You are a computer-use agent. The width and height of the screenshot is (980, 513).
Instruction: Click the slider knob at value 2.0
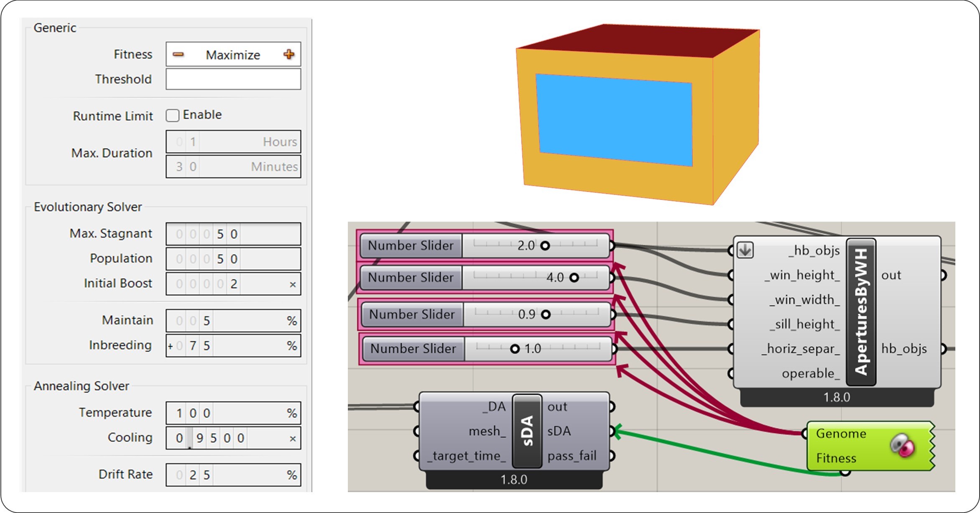(545, 245)
